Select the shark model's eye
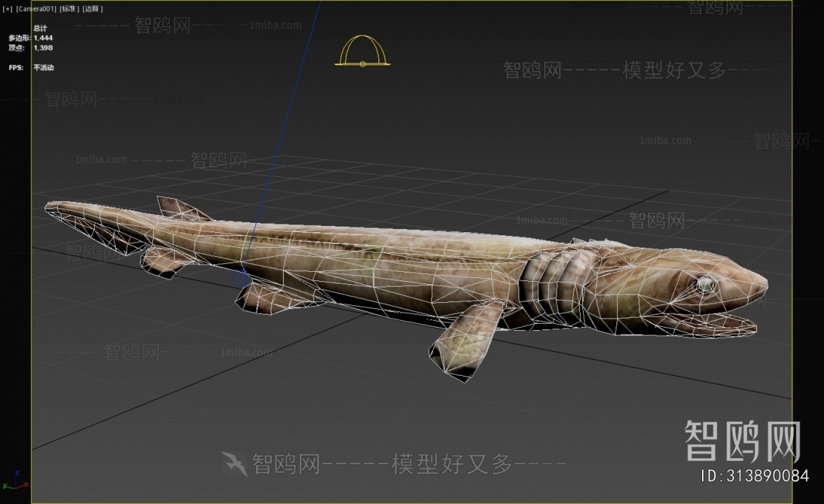 [705, 285]
